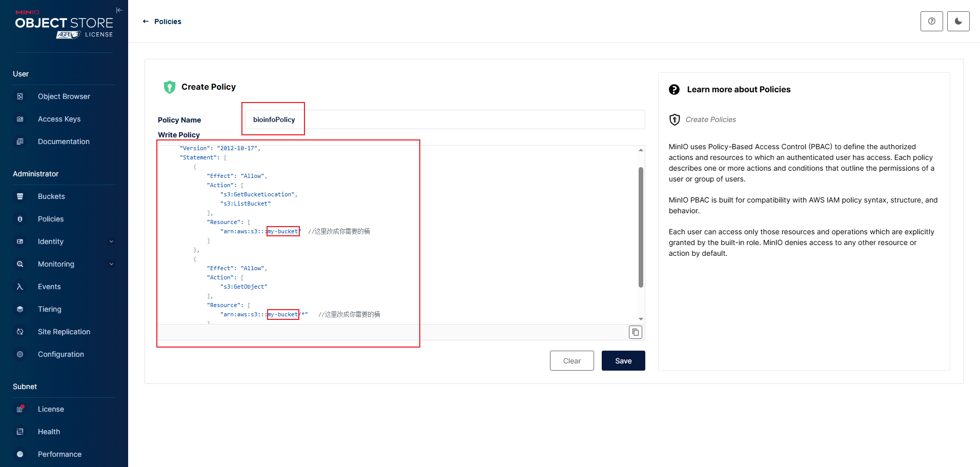Collapse the sidebar with the arrow icon
Image resolution: width=980 pixels, height=467 pixels.
(x=119, y=10)
